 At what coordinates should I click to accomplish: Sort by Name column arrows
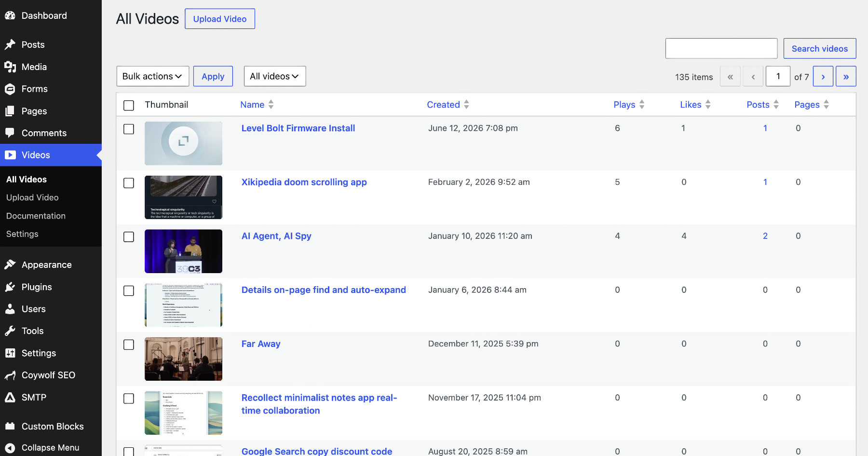tap(271, 104)
